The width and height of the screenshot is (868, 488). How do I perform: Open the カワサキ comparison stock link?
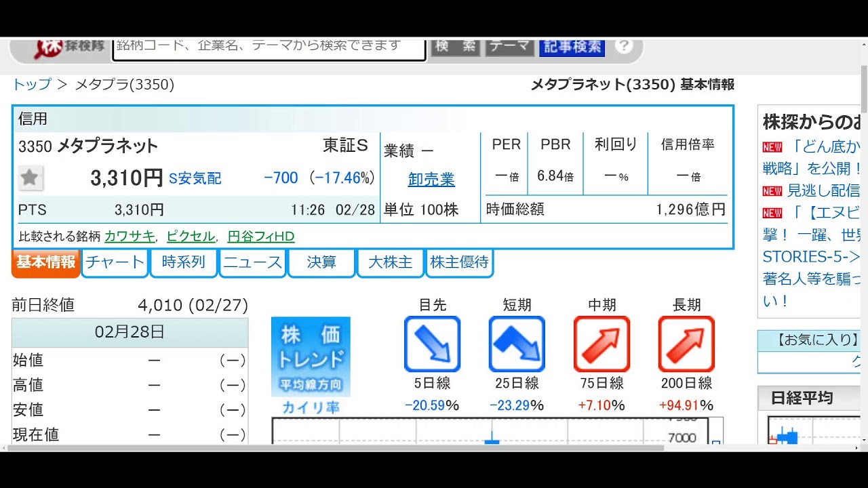[130, 237]
